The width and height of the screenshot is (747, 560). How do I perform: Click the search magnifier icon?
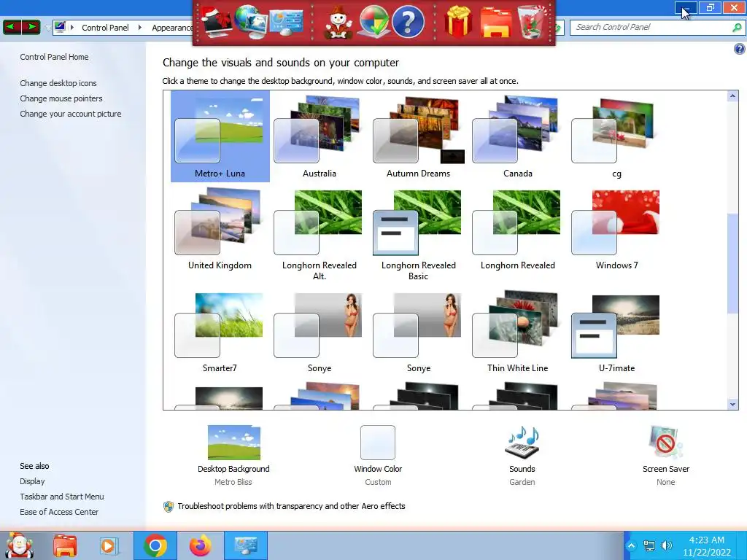click(737, 28)
